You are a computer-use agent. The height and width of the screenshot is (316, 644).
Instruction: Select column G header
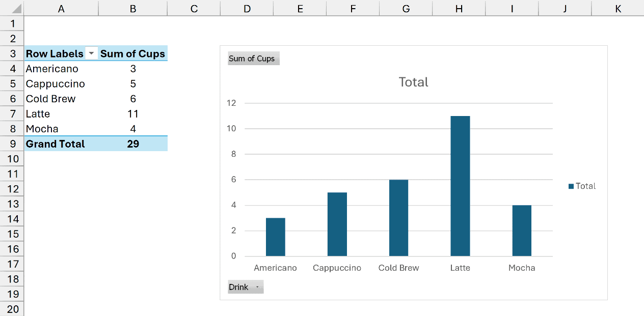[406, 8]
